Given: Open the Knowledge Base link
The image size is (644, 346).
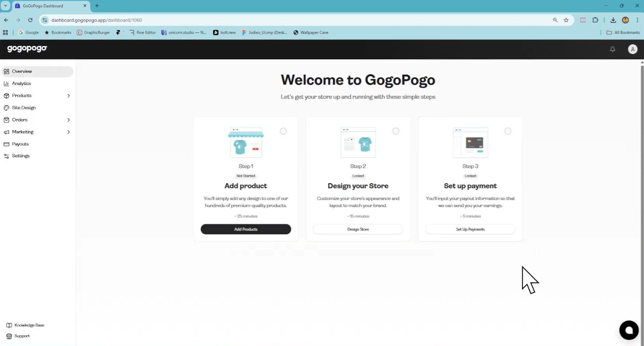Looking at the screenshot, I should click(26, 325).
